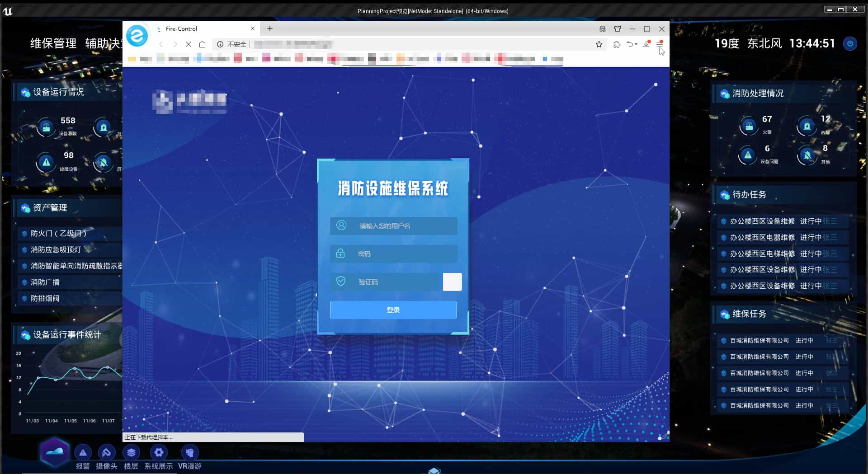Switch to the 维保管理 tab
This screenshot has height=474, width=868.
tap(53, 43)
